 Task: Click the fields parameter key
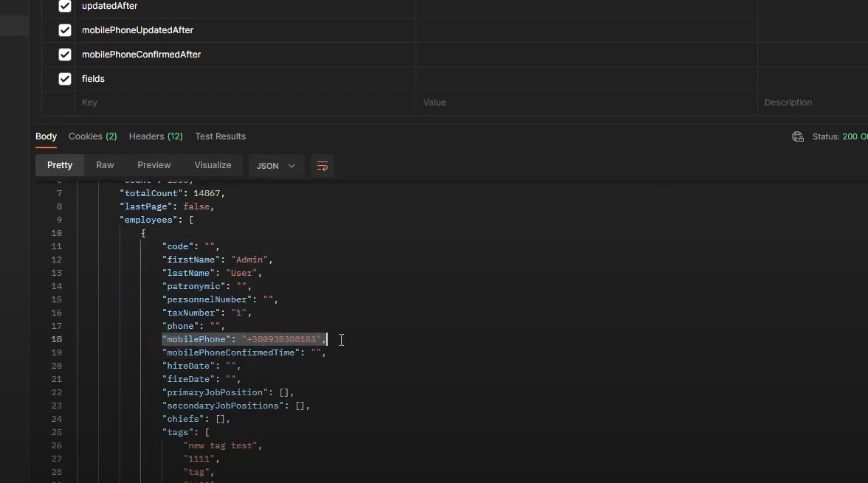93,79
